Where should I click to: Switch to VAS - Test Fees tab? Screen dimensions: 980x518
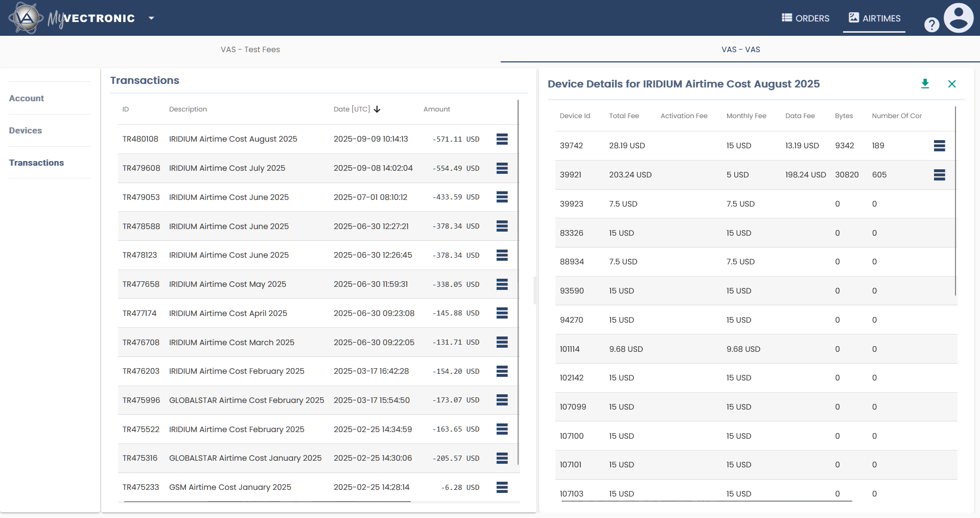[x=250, y=50]
